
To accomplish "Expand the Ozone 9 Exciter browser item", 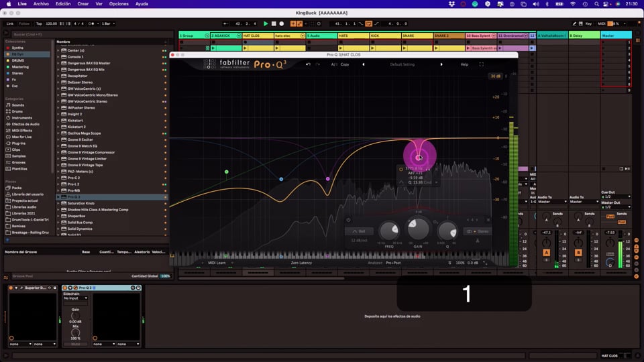I will click(x=58, y=139).
